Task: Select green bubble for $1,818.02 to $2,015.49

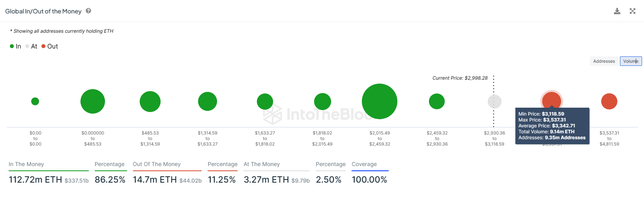Action: [x=322, y=101]
